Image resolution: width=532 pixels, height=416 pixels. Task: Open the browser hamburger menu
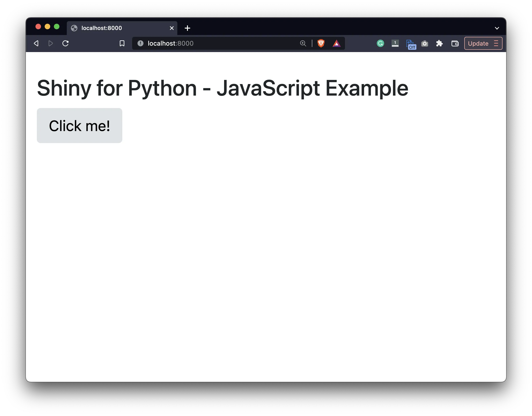(x=496, y=43)
